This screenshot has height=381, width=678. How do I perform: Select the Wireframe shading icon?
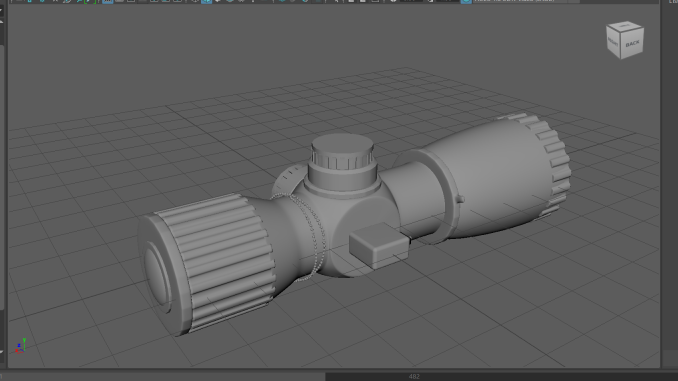pos(195,1)
